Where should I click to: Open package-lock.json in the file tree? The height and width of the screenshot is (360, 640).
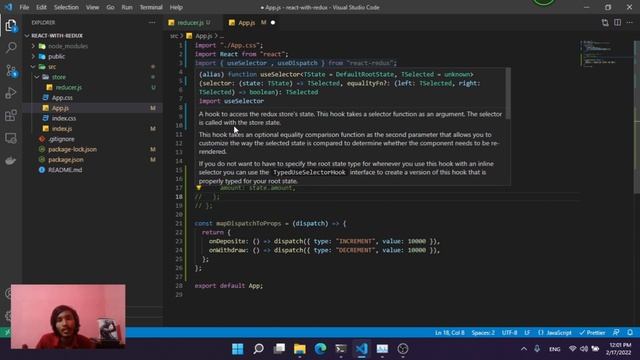(x=72, y=149)
